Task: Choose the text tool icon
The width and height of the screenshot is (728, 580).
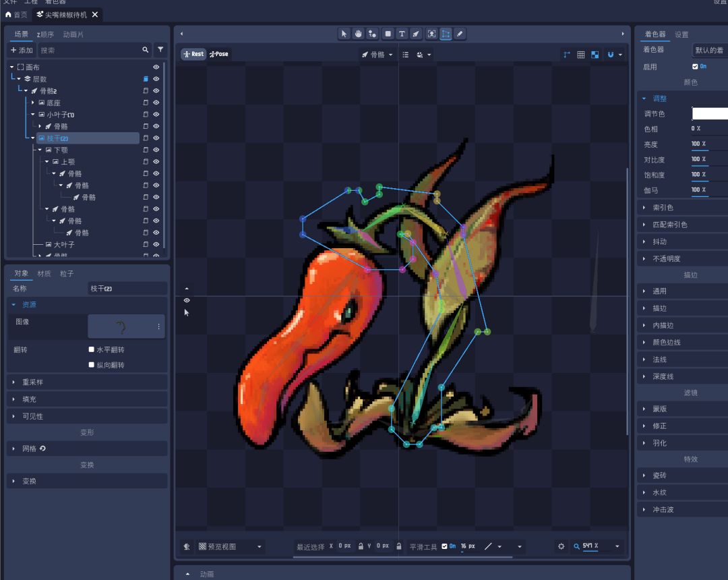Action: 402,34
